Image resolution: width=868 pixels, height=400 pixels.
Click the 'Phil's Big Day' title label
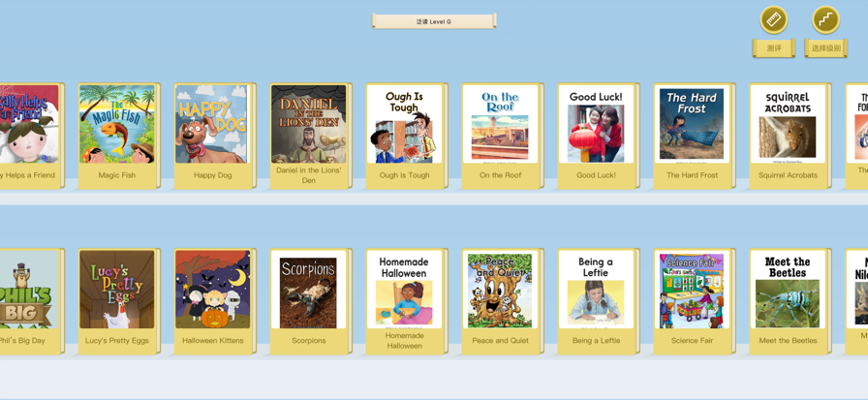[22, 341]
